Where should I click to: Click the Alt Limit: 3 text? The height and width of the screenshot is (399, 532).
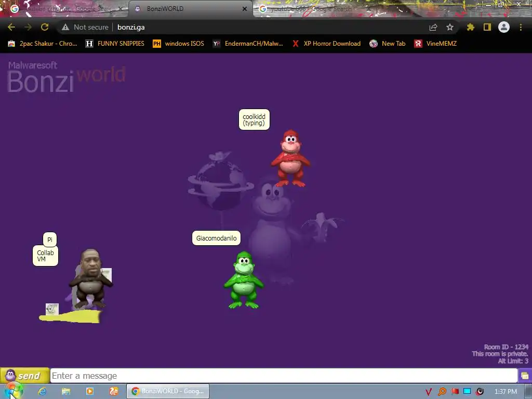point(513,361)
